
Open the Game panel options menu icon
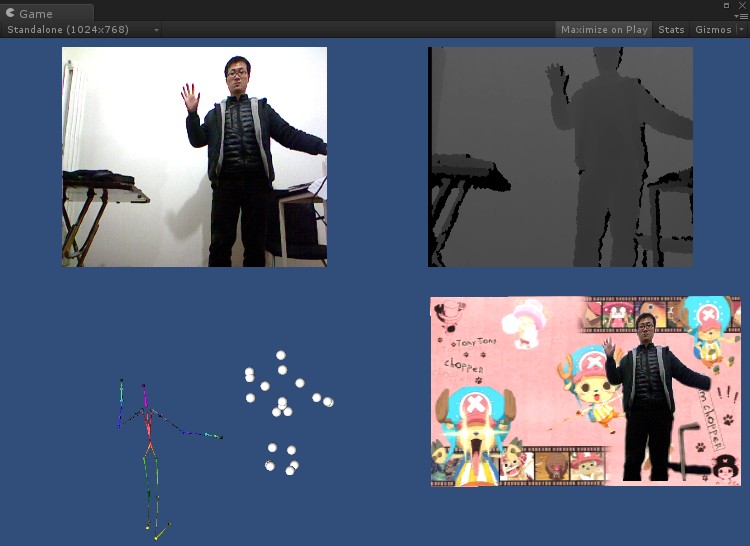pos(741,16)
